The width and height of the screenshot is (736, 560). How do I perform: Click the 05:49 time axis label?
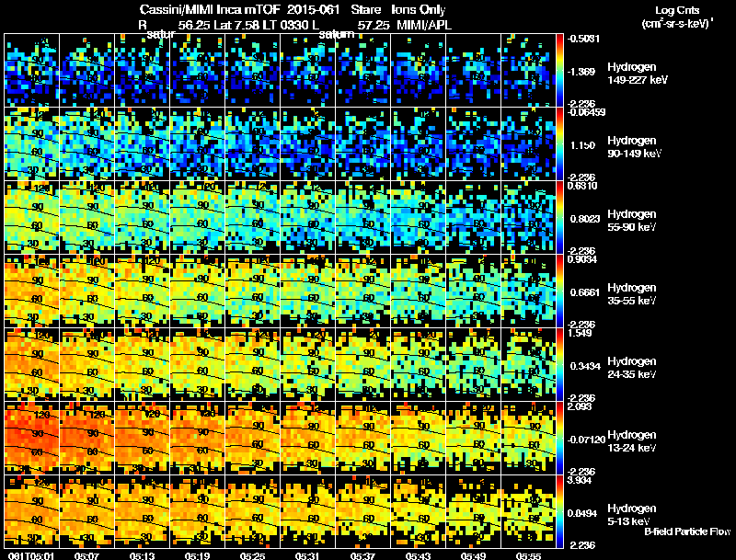pos(473,556)
